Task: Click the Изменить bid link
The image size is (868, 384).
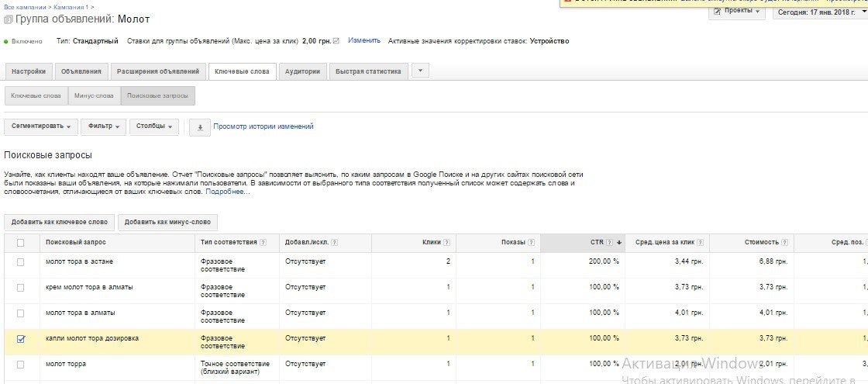Action: point(364,40)
